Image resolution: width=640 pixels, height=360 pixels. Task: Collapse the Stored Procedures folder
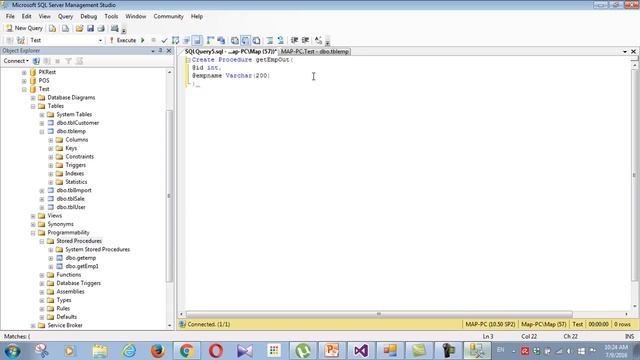tap(42, 241)
